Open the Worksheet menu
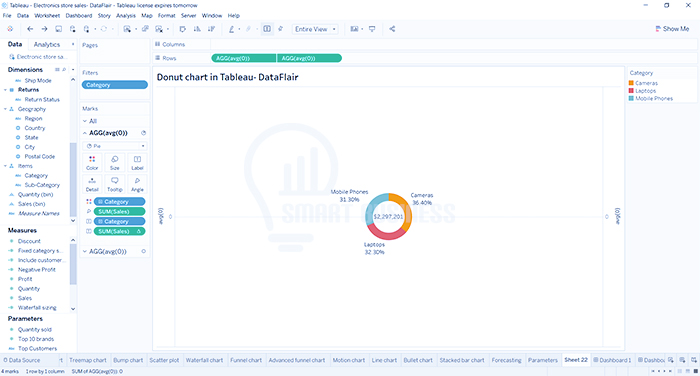 click(47, 16)
